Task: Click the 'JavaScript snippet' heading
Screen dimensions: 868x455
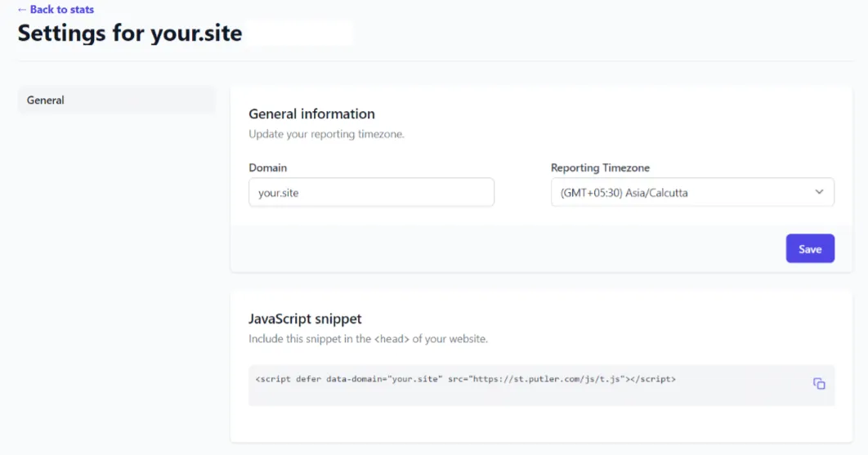Action: point(305,319)
